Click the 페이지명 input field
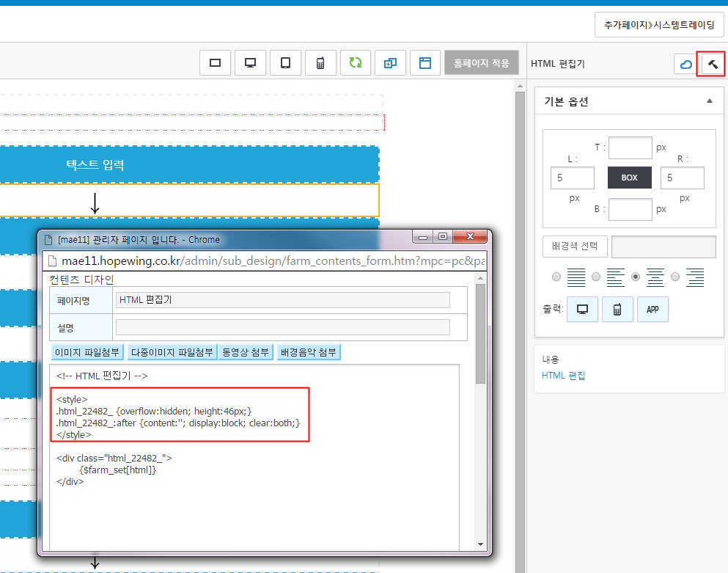This screenshot has width=728, height=573. [283, 300]
